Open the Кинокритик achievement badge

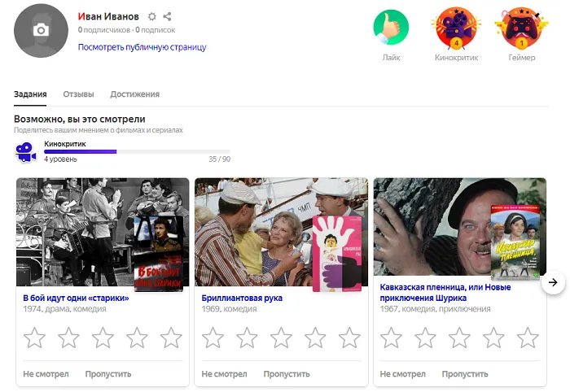(x=456, y=28)
